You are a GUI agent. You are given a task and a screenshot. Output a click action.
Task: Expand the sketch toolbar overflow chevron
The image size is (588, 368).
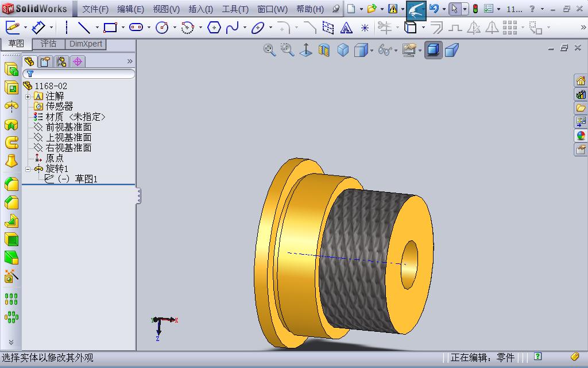(x=583, y=28)
